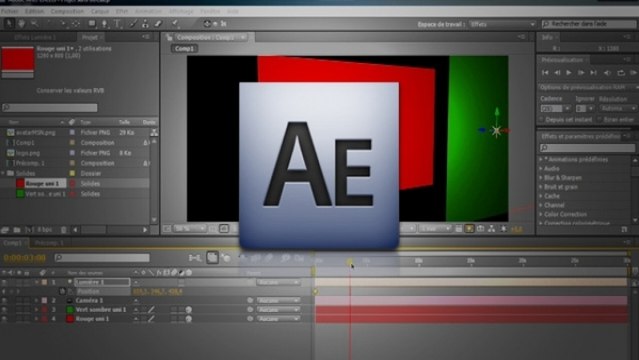The image size is (639, 360).
Task: Expand the Audio effects category
Action: coord(541,168)
